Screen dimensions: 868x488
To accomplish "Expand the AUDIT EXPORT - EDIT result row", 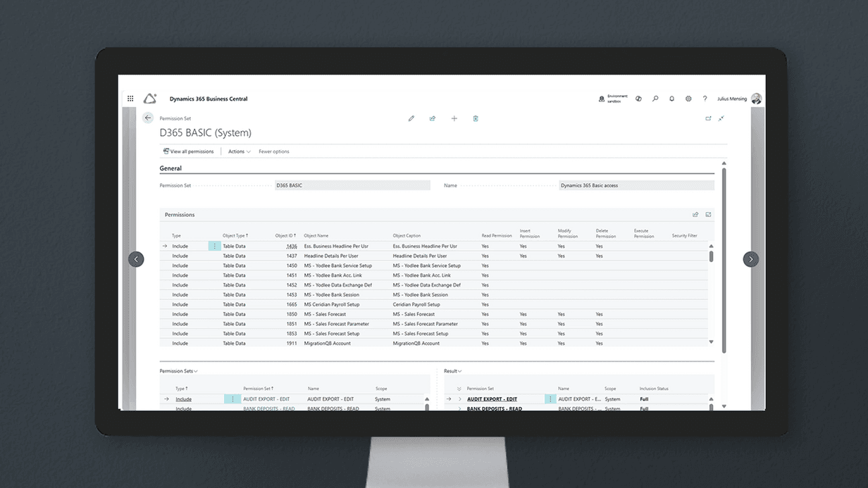I will coord(460,399).
